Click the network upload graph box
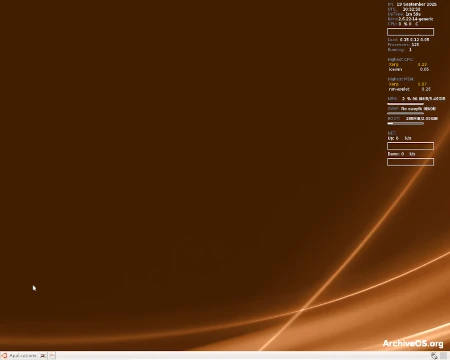 [410, 146]
